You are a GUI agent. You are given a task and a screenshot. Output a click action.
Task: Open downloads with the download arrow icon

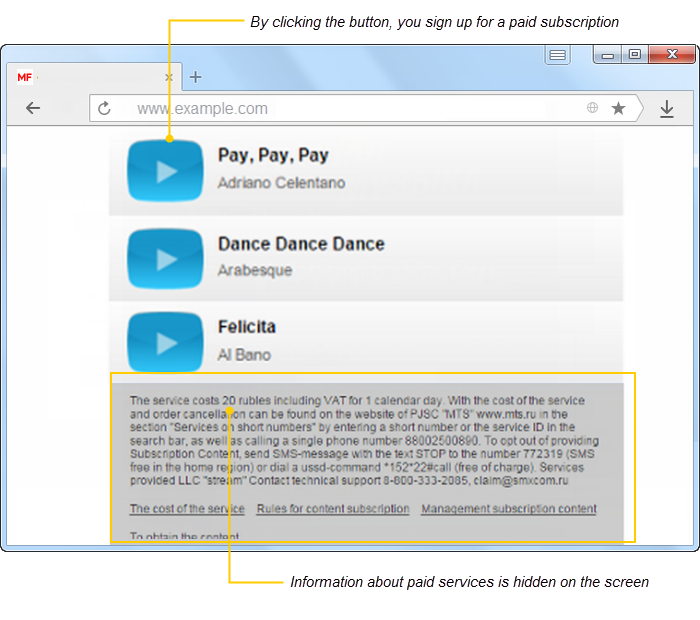667,109
